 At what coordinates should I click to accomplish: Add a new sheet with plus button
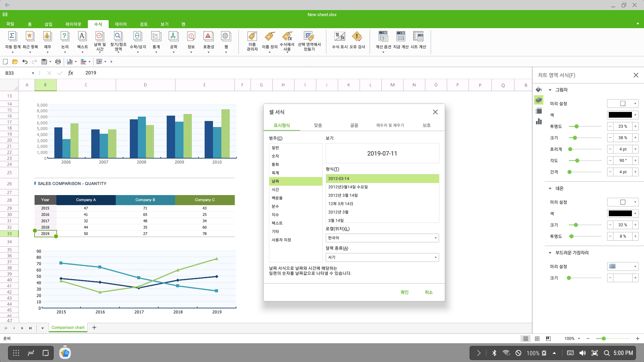tap(94, 327)
